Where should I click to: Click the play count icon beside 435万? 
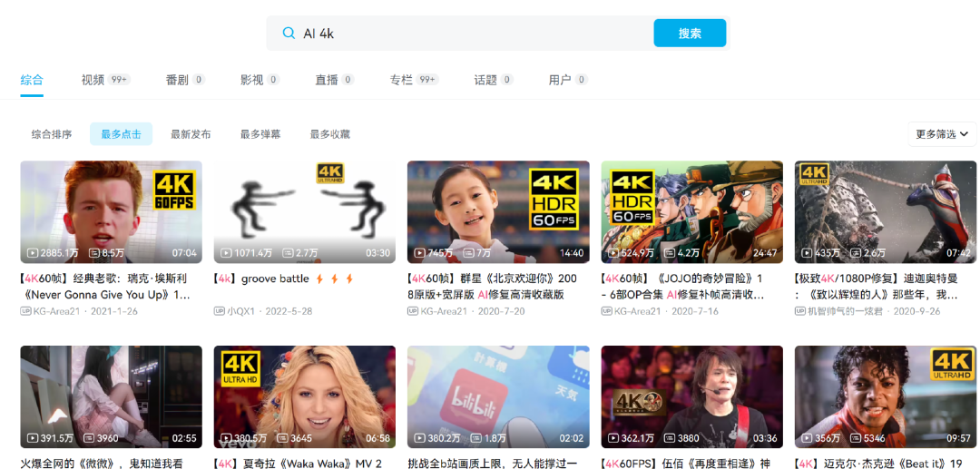tap(808, 253)
